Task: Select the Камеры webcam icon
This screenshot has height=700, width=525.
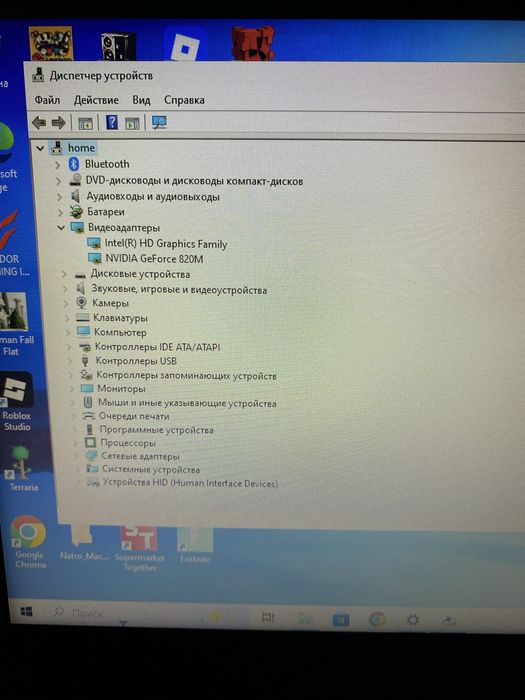Action: [81, 303]
